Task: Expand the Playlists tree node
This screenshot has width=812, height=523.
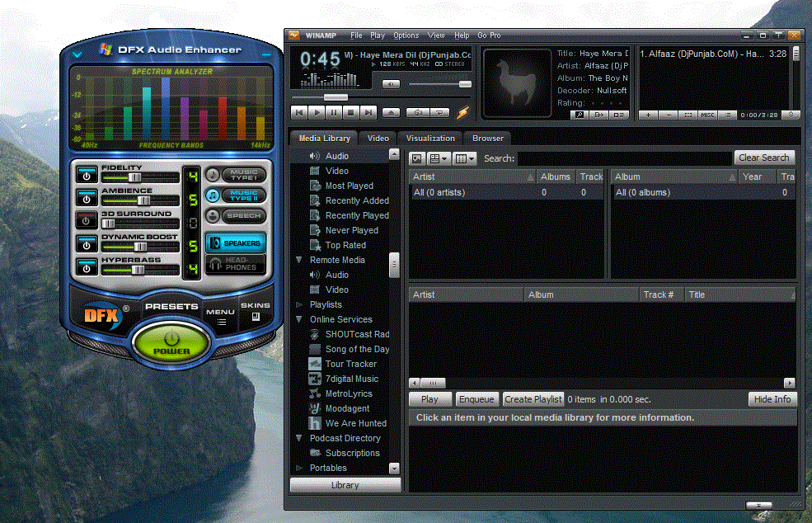Action: click(299, 304)
